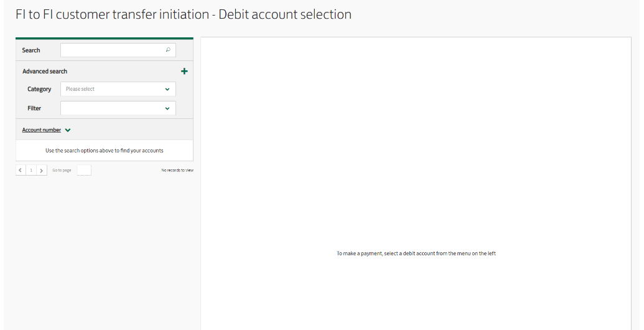The height and width of the screenshot is (330, 644).
Task: Click the Filter field's green chevron arrow
Action: tap(167, 108)
